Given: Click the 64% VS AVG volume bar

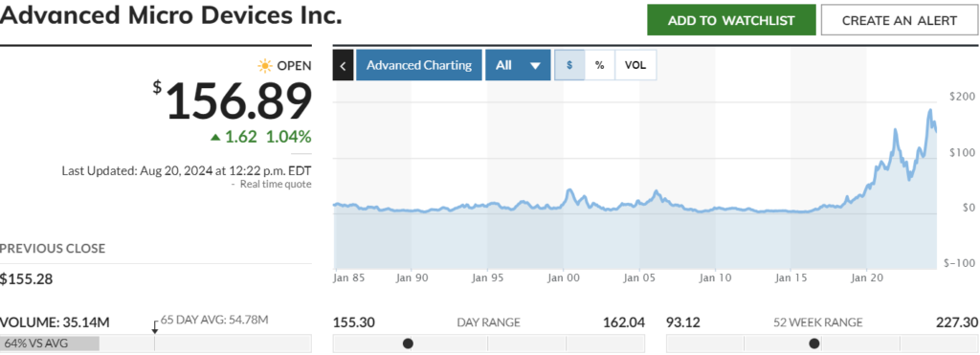Looking at the screenshot, I should pyautogui.click(x=50, y=344).
